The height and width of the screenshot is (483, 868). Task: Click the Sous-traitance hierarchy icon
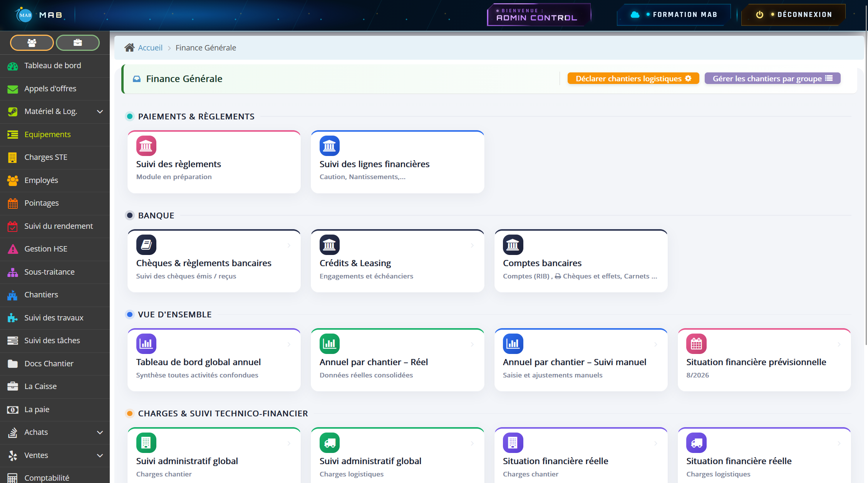pos(13,272)
